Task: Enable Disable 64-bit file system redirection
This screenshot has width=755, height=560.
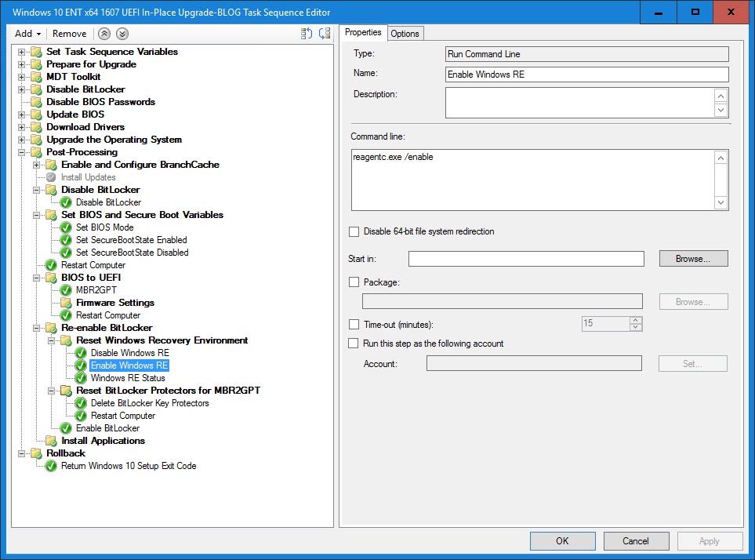Action: point(354,232)
